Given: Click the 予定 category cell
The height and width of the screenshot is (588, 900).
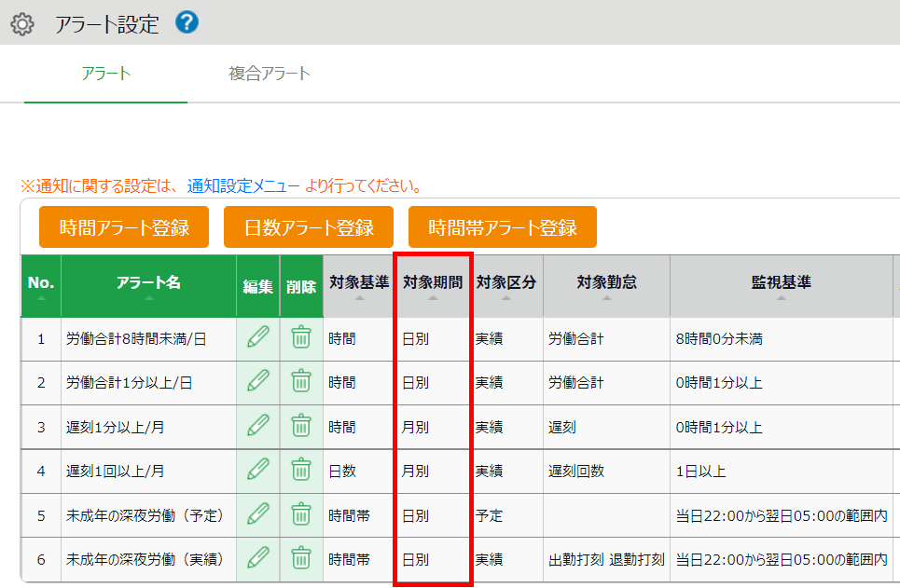Looking at the screenshot, I should click(489, 515).
